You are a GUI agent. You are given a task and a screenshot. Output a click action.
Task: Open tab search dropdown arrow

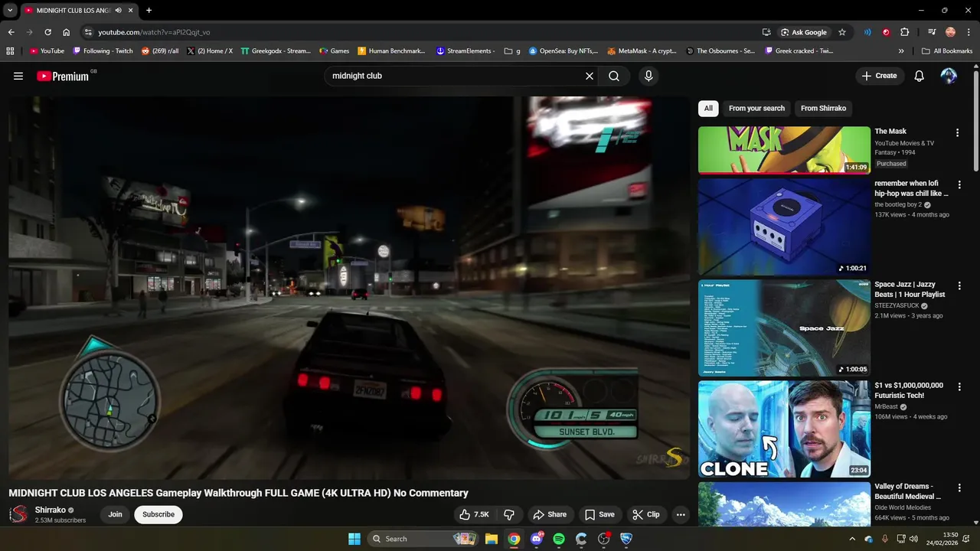(x=10, y=10)
